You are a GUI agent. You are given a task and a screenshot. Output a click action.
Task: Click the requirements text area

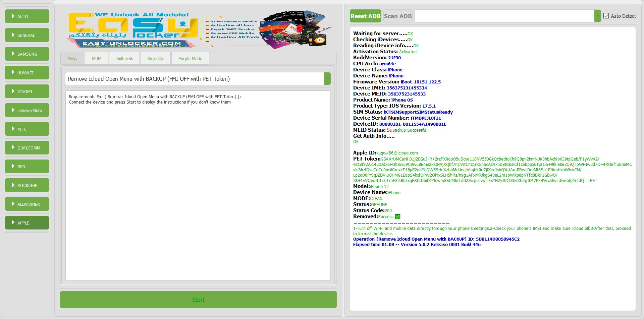click(x=198, y=185)
